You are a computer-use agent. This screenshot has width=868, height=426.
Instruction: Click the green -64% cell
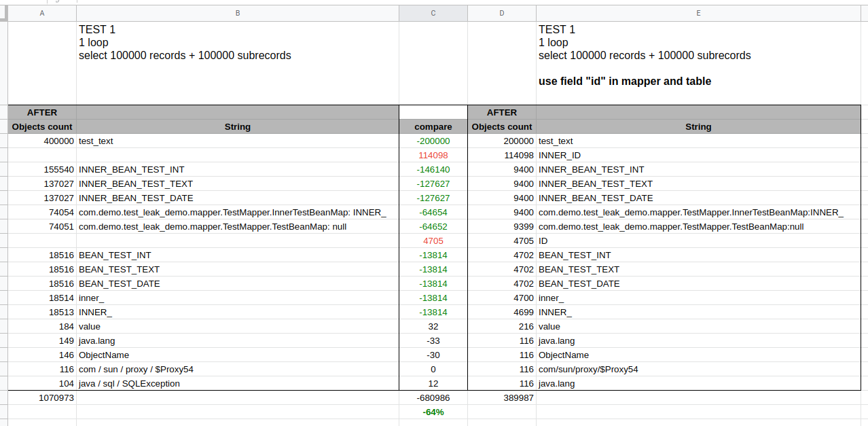pos(433,412)
